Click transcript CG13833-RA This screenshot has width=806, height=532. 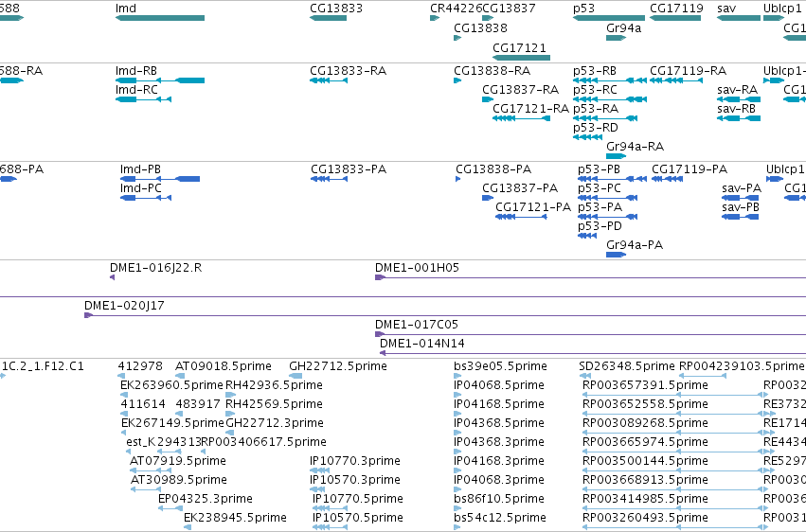point(329,80)
